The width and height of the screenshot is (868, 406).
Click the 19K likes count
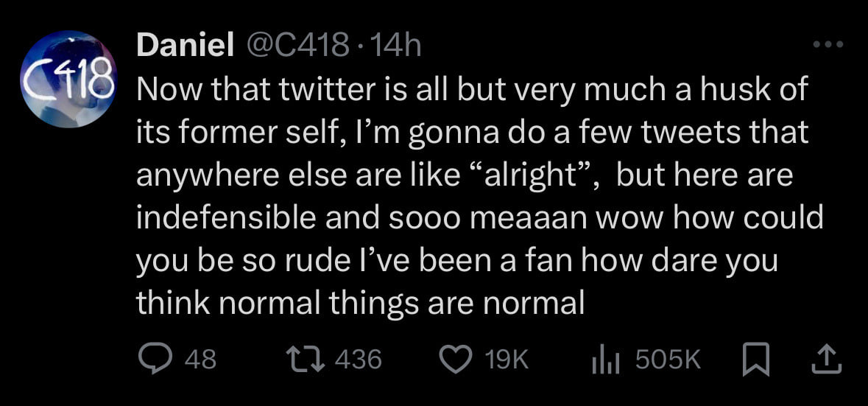coord(507,360)
